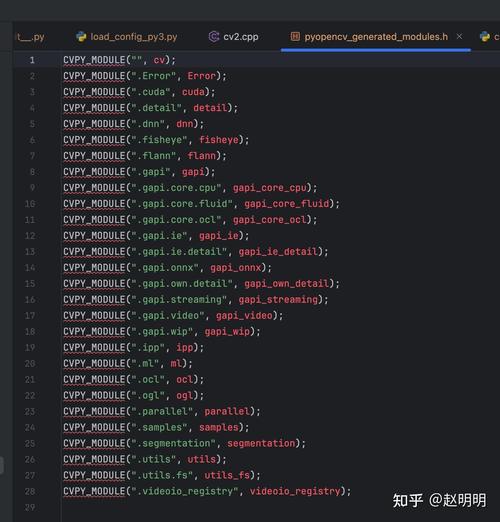Screen dimensions: 500x522
Task: Click the ogl identifier on line 22
Action: pos(185,396)
